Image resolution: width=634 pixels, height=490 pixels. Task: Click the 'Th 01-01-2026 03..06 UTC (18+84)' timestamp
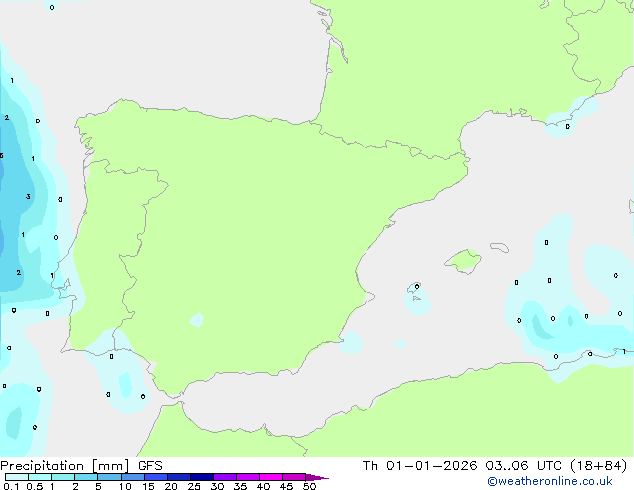(x=495, y=466)
